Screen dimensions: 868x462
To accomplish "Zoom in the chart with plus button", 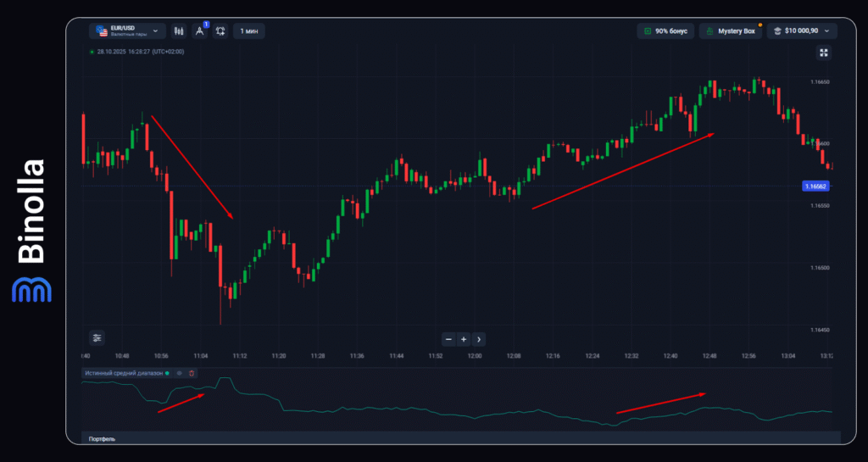I will pos(464,339).
